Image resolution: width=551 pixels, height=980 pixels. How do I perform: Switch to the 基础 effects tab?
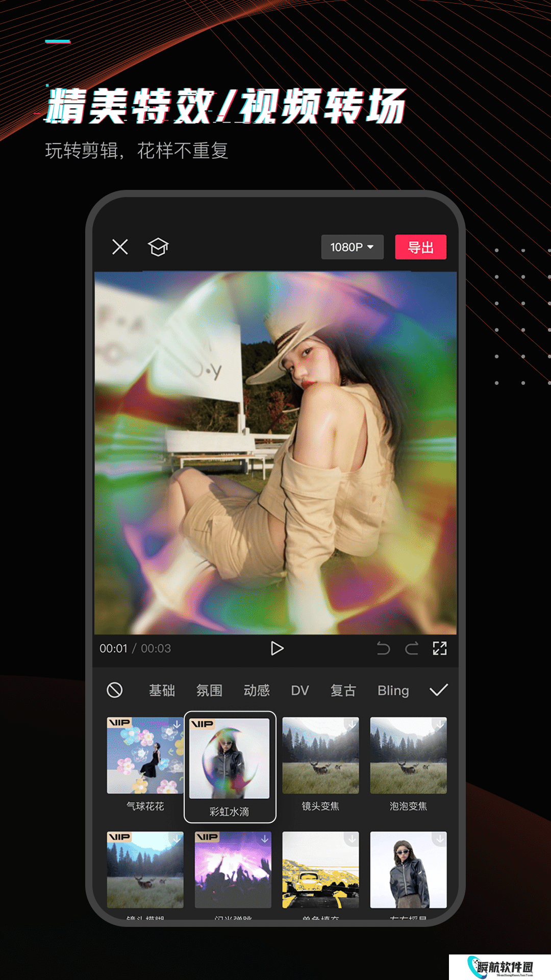tap(162, 691)
